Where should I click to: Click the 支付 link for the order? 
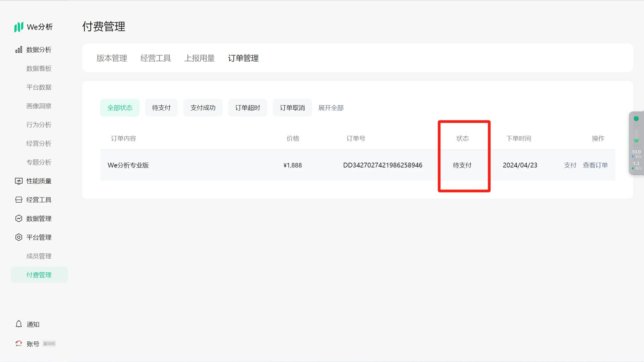[x=570, y=165]
